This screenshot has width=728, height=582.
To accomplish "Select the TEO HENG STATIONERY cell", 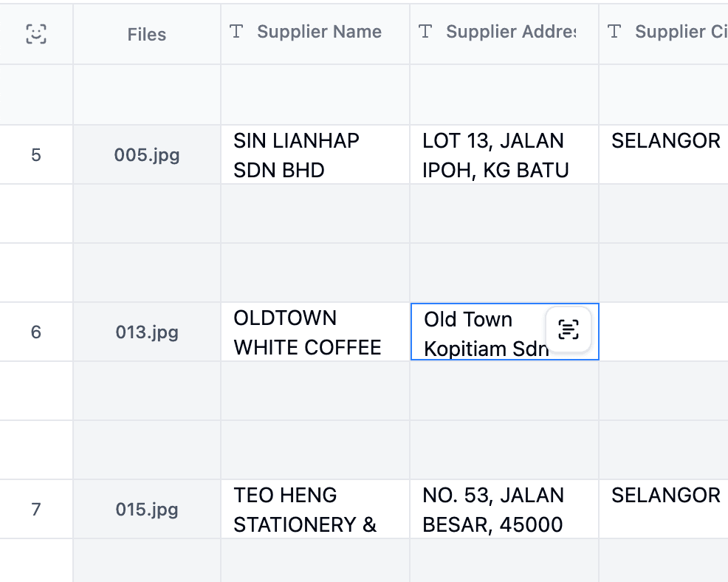I will click(x=315, y=509).
